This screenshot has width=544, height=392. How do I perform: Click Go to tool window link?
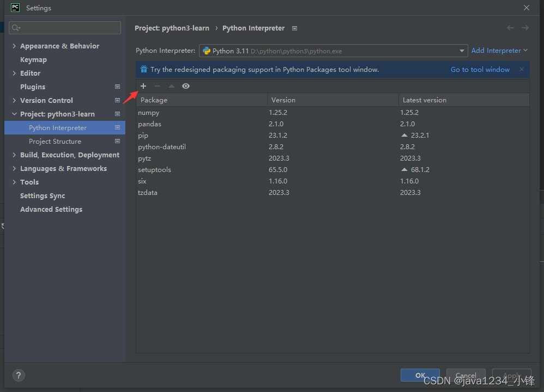[480, 69]
